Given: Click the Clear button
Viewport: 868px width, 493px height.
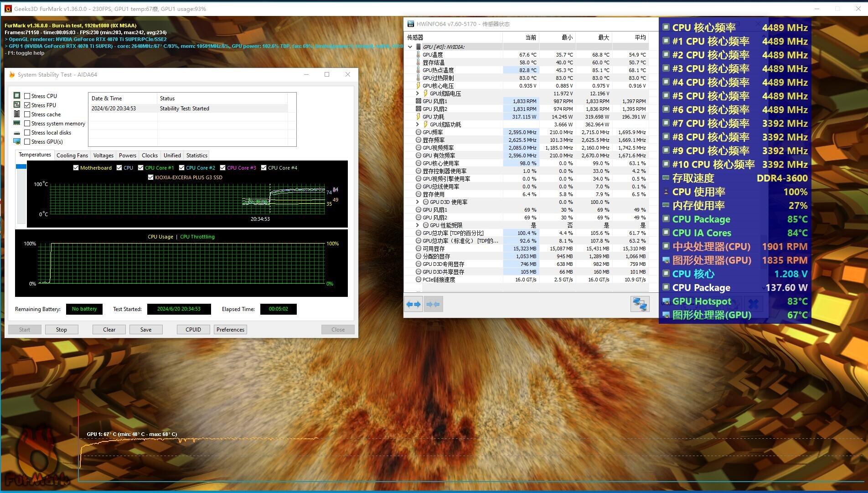Looking at the screenshot, I should coord(109,329).
